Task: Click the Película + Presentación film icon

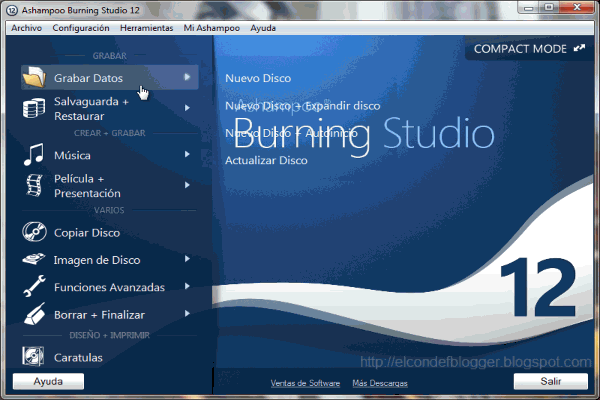Action: click(x=35, y=185)
